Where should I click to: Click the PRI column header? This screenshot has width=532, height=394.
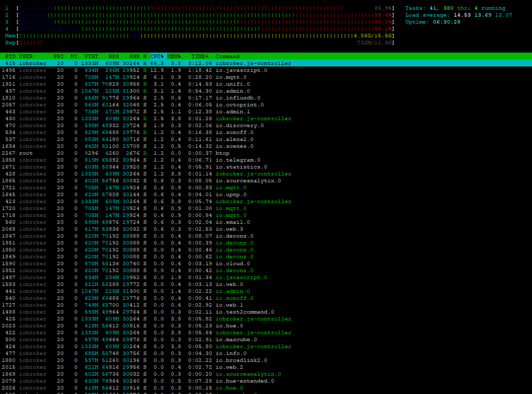click(59, 56)
